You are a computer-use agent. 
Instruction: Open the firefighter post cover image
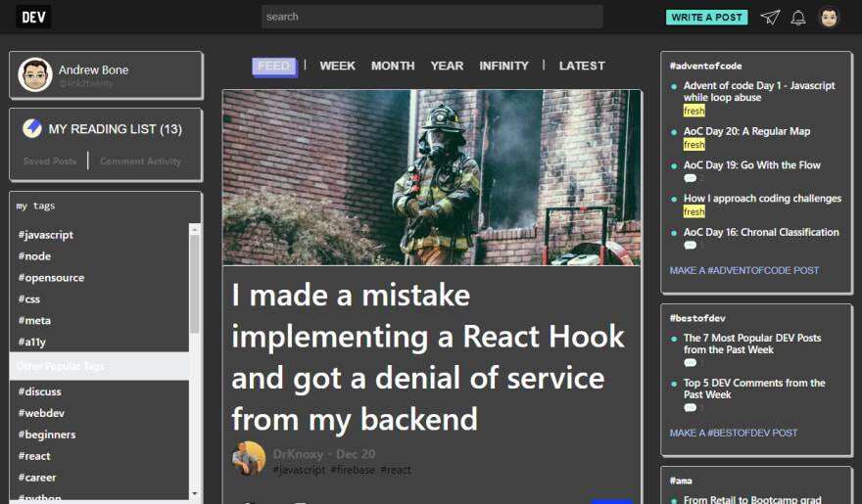pyautogui.click(x=432, y=177)
